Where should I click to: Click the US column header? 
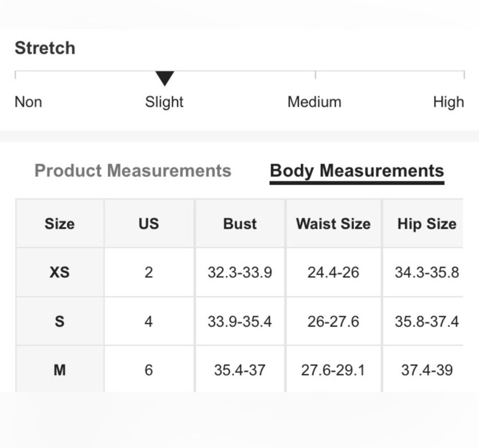pos(149,224)
